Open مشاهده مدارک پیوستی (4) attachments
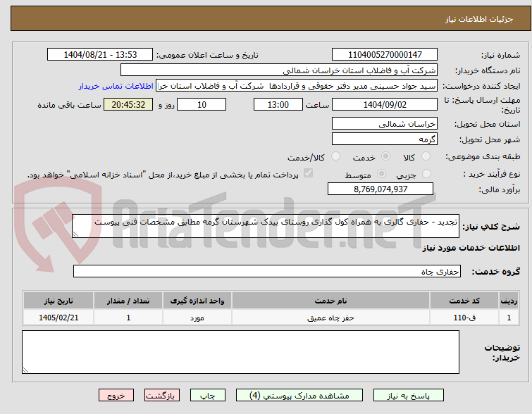Image resolution: width=532 pixels, height=414 pixels. [299, 396]
